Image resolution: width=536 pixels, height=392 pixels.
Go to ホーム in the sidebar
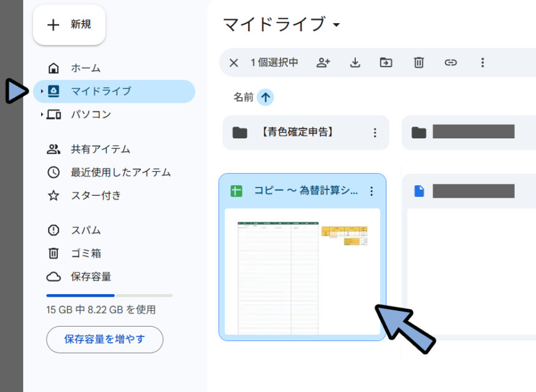(x=85, y=68)
